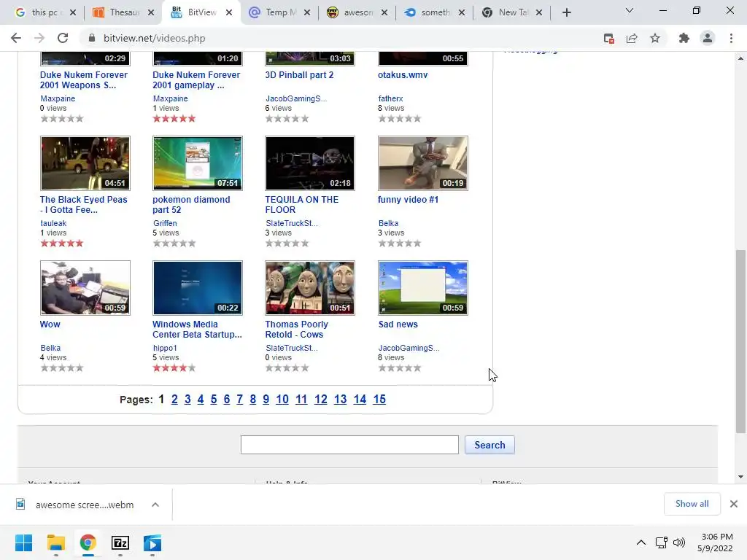Open the TEQUILA ON THE FLOOR thumbnail
This screenshot has width=747, height=560.
click(310, 163)
